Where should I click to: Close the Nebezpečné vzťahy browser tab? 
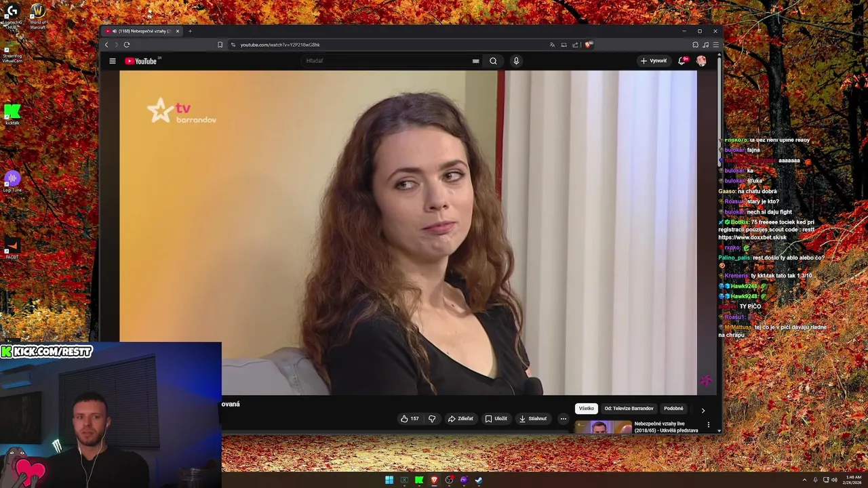click(178, 31)
